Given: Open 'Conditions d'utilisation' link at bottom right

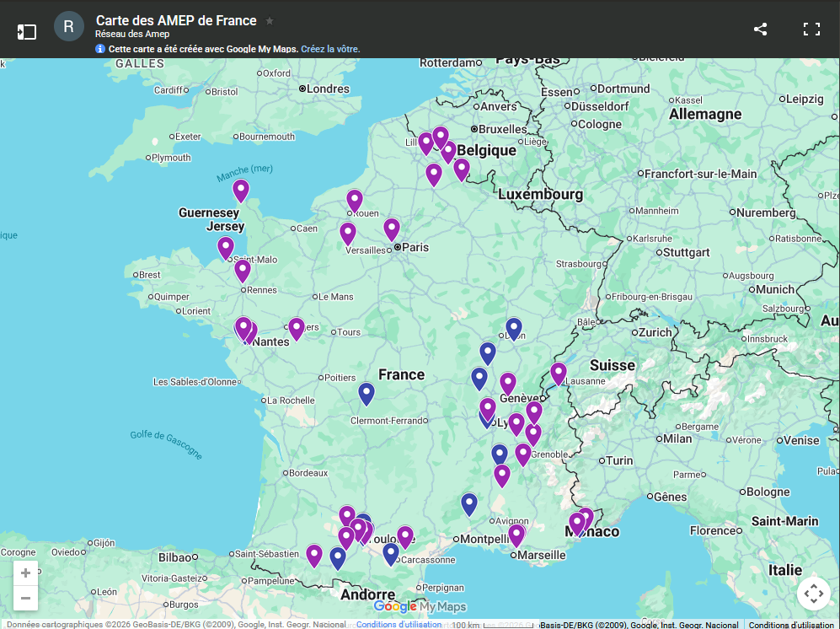Looking at the screenshot, I should (x=792, y=625).
